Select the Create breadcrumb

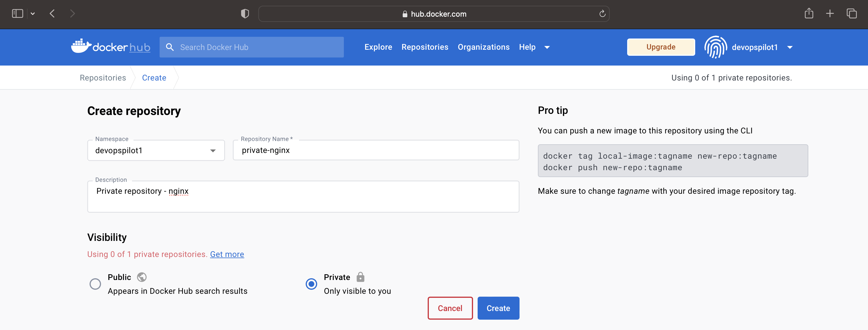coord(154,78)
